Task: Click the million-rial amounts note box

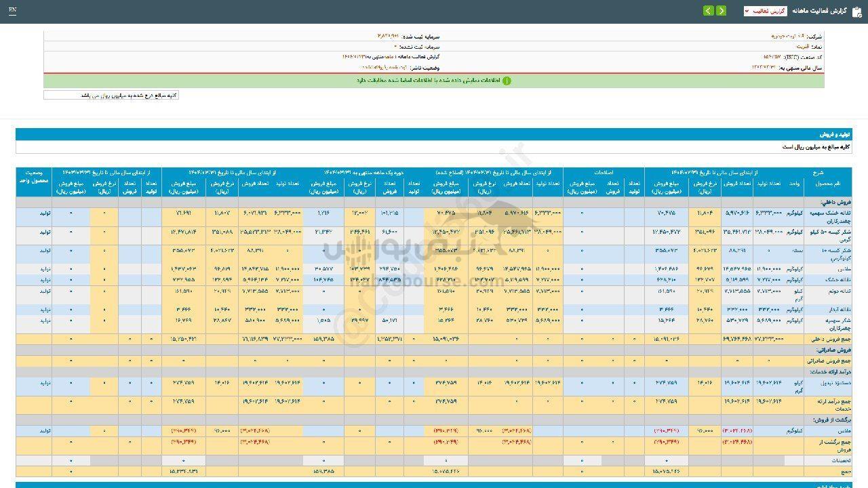Action: coord(111,96)
